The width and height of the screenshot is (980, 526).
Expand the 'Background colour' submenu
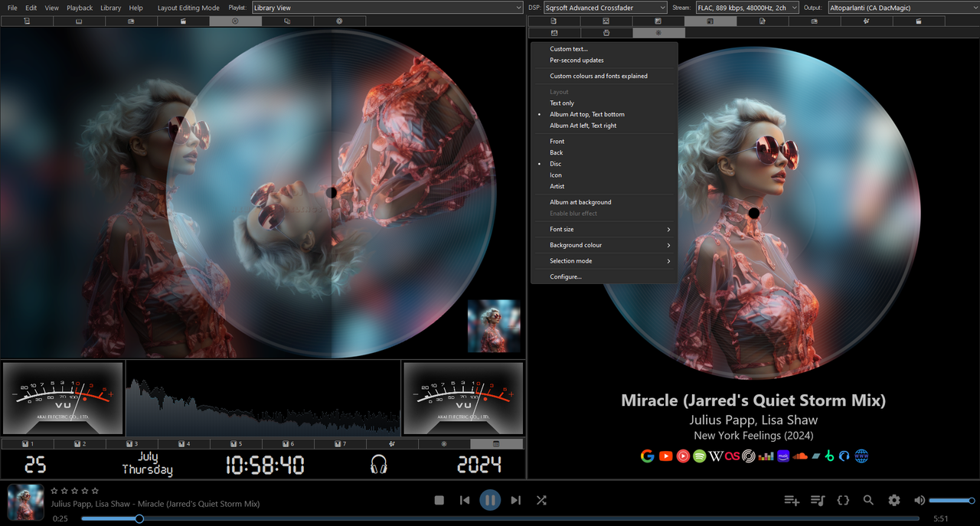[x=603, y=245]
